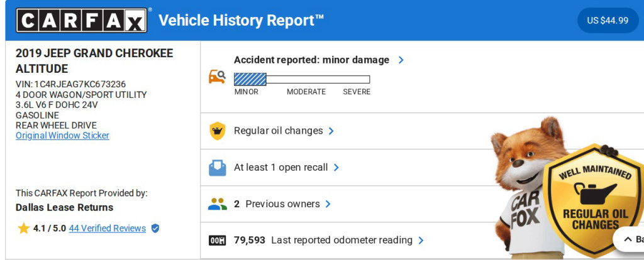
Task: Expand the open recall section chevron
Action: pyautogui.click(x=336, y=168)
